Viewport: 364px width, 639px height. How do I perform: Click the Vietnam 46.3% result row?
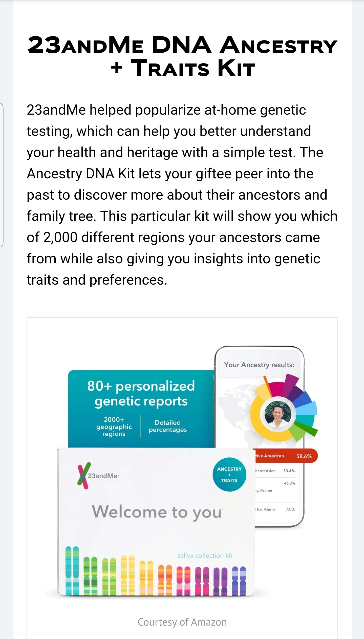click(275, 487)
